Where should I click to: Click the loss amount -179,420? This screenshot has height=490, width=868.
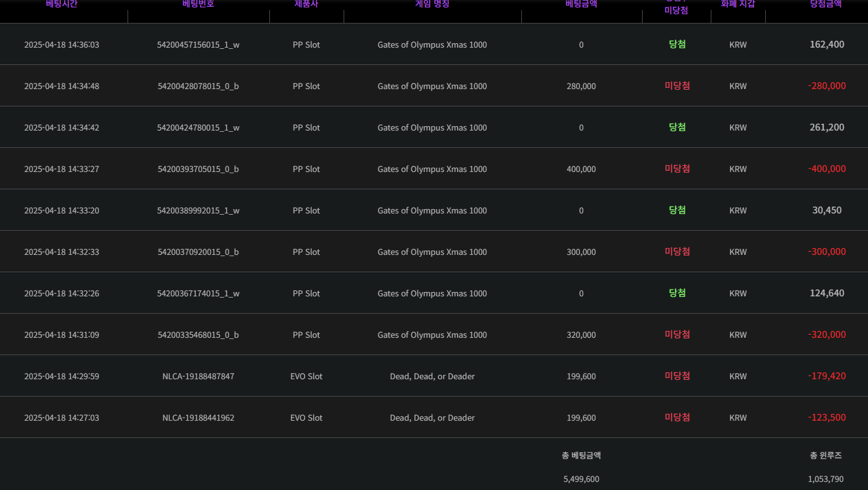tap(827, 376)
